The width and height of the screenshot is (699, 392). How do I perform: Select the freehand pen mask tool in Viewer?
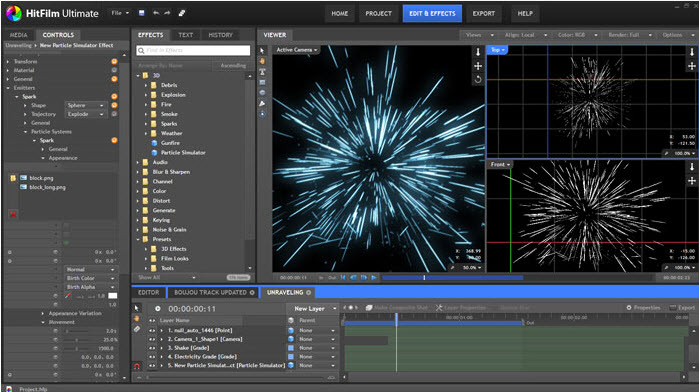click(262, 103)
